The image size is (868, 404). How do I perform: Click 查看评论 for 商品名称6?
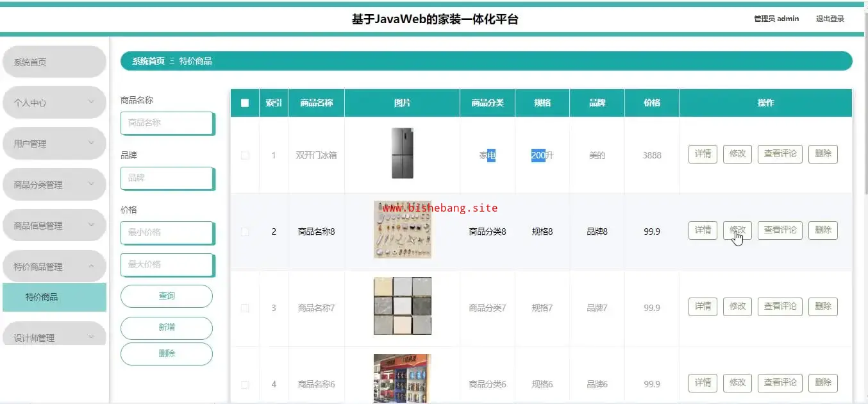point(780,383)
